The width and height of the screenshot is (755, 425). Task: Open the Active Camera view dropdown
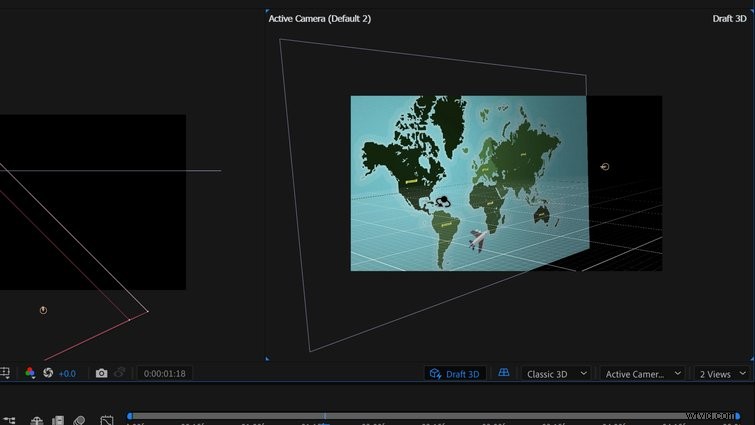click(x=643, y=374)
